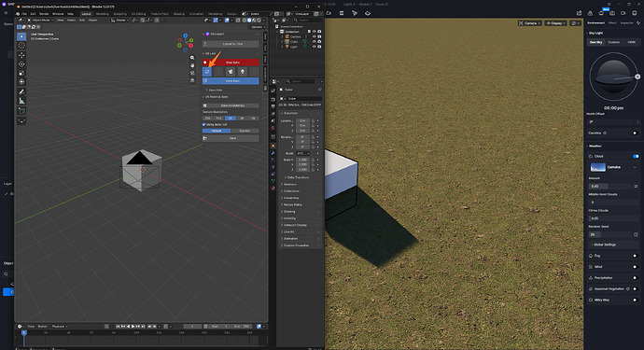The image size is (644, 350).
Task: Open the Render menu
Action: coord(44,14)
